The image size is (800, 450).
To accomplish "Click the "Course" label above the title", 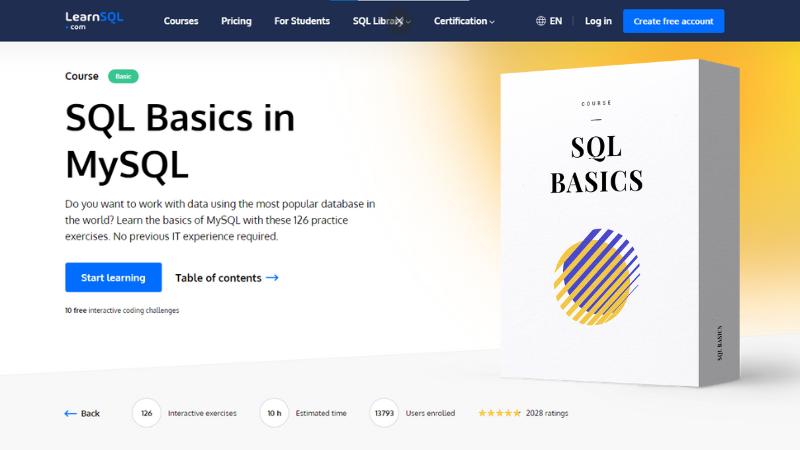I will [x=82, y=76].
